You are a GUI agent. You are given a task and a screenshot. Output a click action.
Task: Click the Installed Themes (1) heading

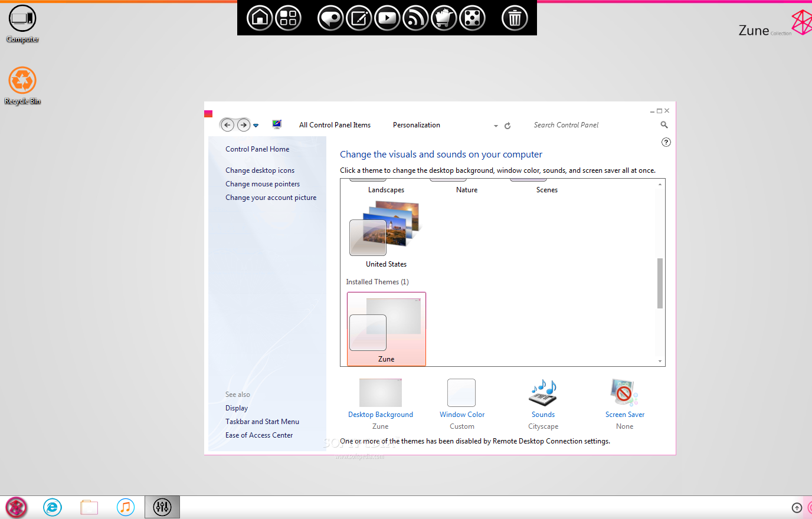[377, 282]
